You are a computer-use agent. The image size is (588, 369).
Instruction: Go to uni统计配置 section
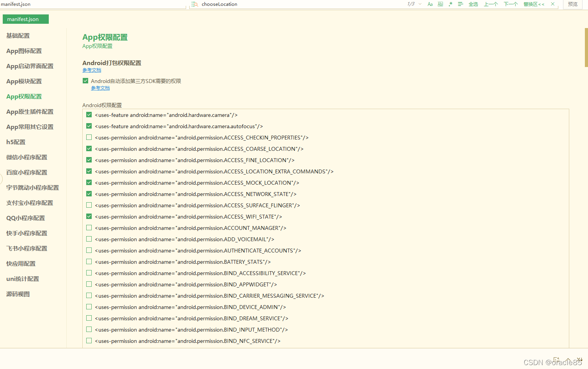coord(23,279)
